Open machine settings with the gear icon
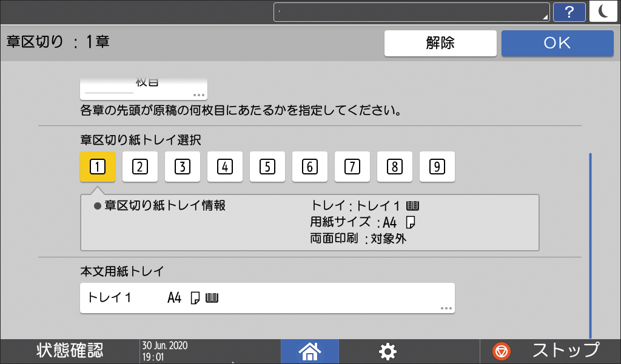The width and height of the screenshot is (621, 364). [x=387, y=351]
